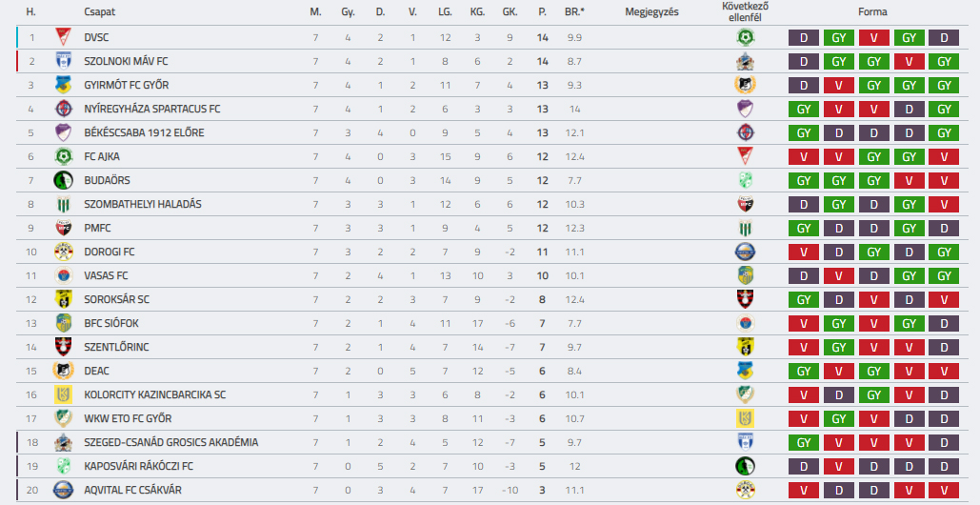This screenshot has width=980, height=505.
Task: Click next-opponent crest in the DEAC row
Action: [x=745, y=371]
